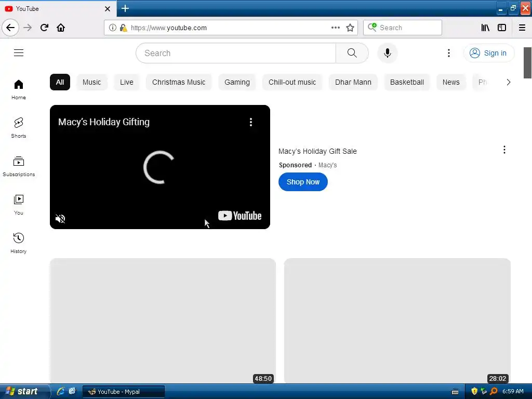Select the YouTube browser tab

[x=58, y=9]
